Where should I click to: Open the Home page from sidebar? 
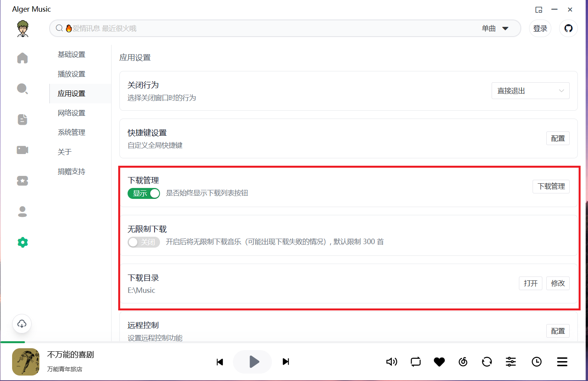23,58
